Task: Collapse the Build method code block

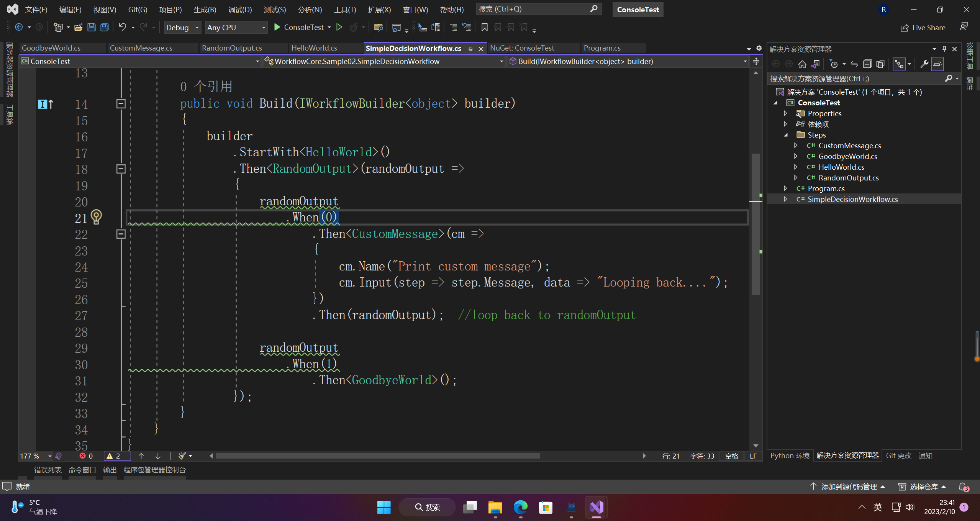Action: (121, 104)
